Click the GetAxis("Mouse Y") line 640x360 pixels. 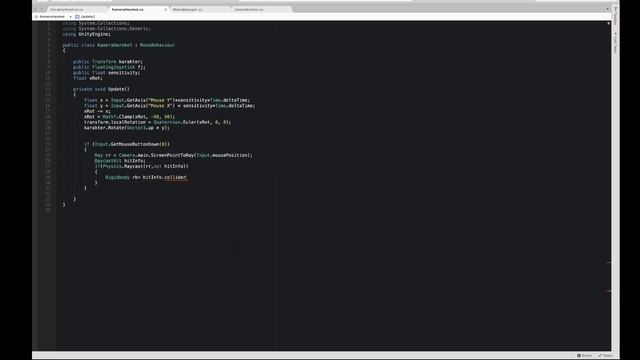point(167,100)
